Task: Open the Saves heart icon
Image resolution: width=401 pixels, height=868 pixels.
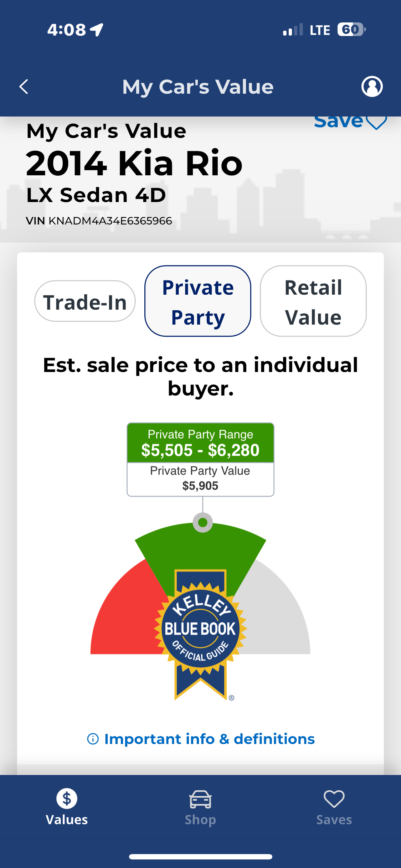Action: click(334, 799)
